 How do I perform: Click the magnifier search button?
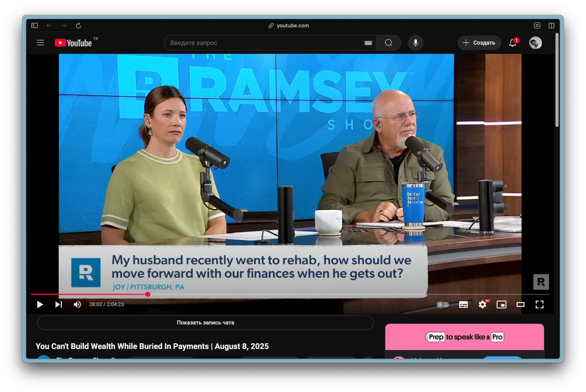pos(389,43)
